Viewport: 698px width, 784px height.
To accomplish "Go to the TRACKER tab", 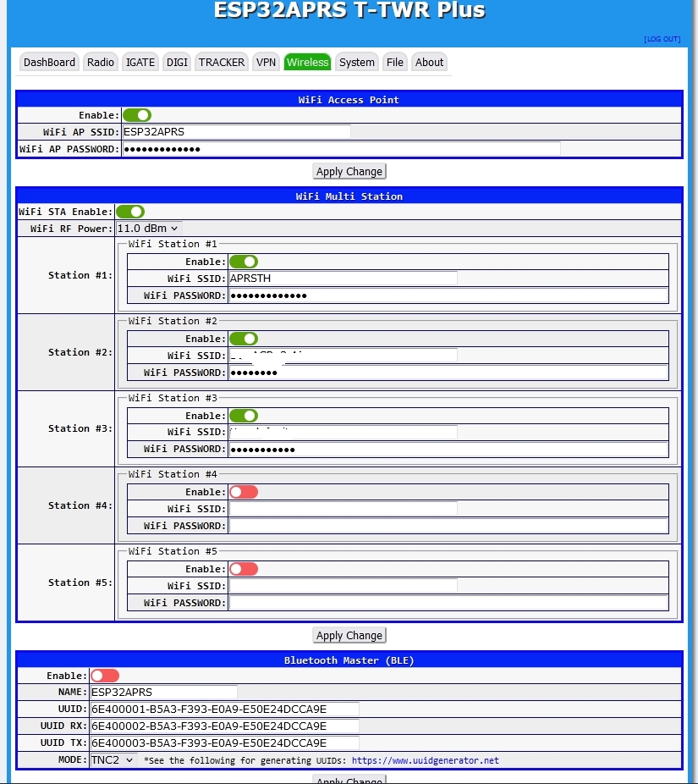I will tap(222, 62).
